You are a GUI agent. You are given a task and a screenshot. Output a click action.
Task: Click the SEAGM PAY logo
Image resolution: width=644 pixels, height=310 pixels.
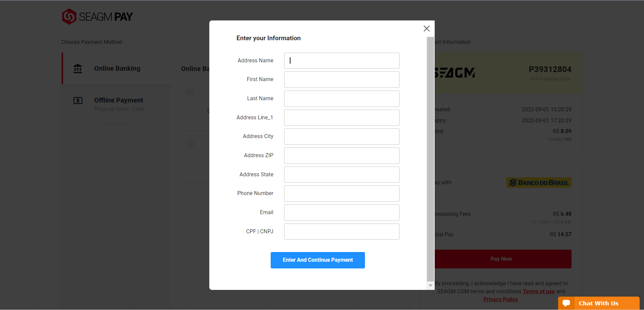click(97, 16)
